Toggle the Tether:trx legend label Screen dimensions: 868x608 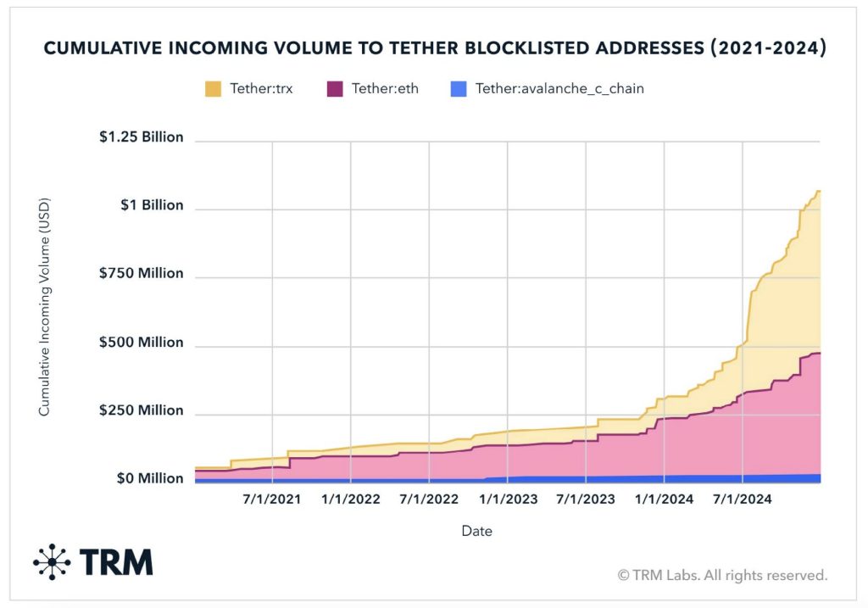point(261,88)
